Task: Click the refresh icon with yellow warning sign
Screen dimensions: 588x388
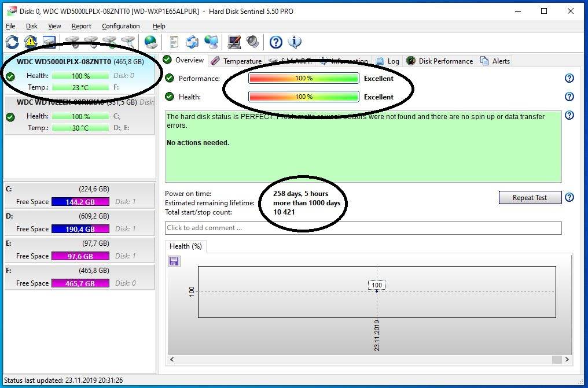Action: (x=30, y=42)
